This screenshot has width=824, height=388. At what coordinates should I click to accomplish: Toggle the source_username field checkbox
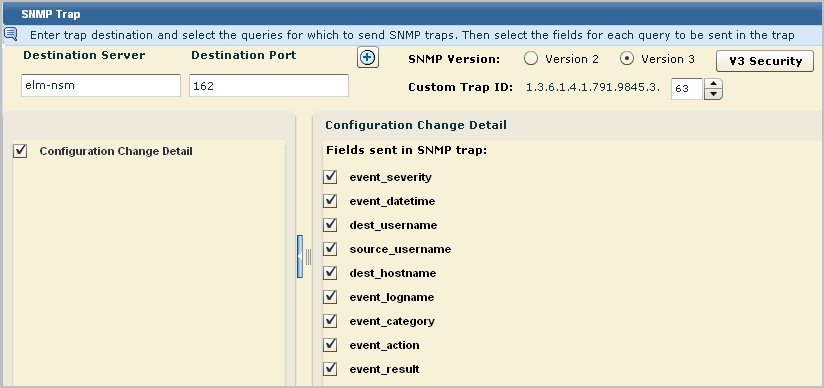click(x=330, y=249)
